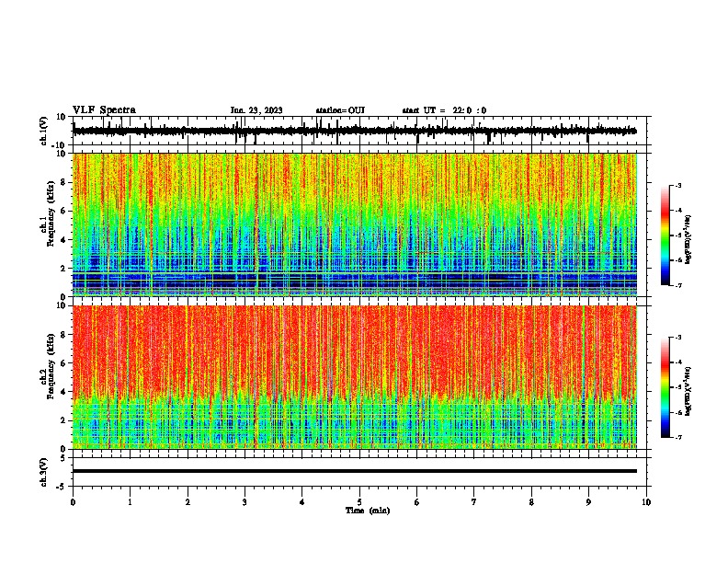Image resolution: width=728 pixels, height=563 pixels.
Task: Select the "start UT = 22:0 :0" text
Action: click(444, 110)
